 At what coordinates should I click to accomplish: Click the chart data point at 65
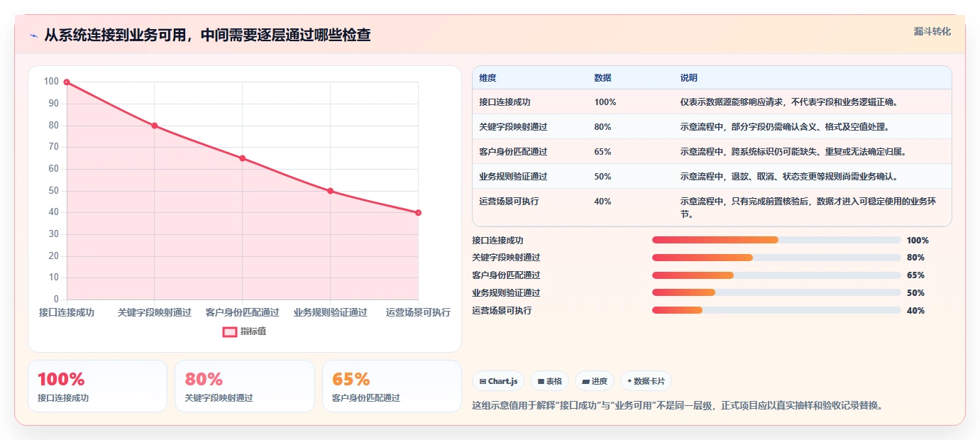pyautogui.click(x=243, y=158)
